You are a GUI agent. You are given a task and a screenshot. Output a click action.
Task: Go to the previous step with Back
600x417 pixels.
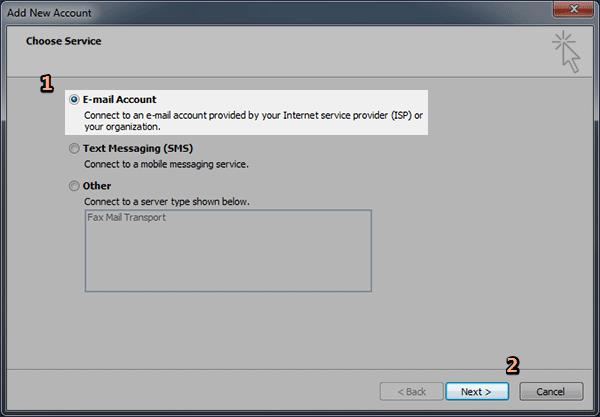point(411,391)
